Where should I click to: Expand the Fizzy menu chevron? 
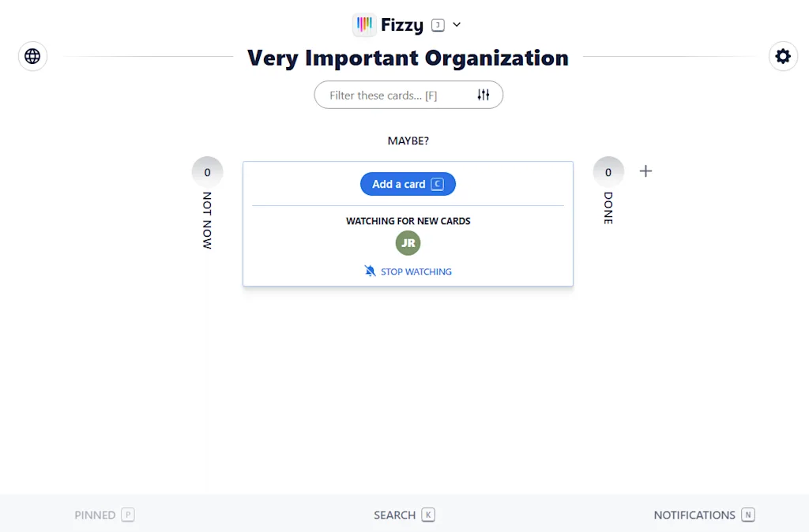[x=457, y=25]
